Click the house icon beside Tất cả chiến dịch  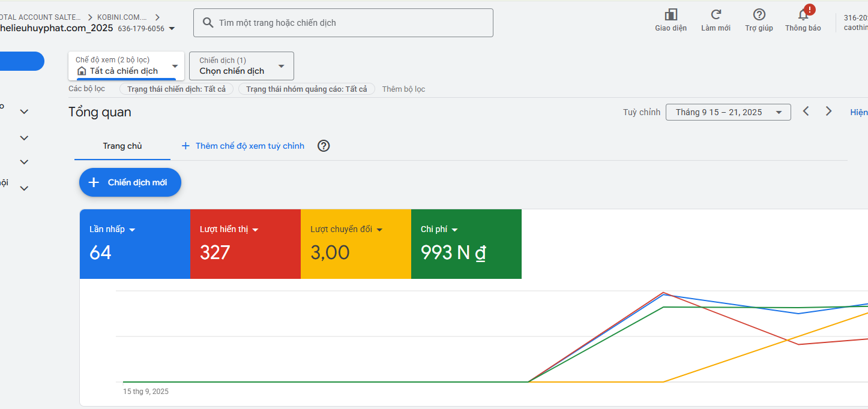click(82, 71)
